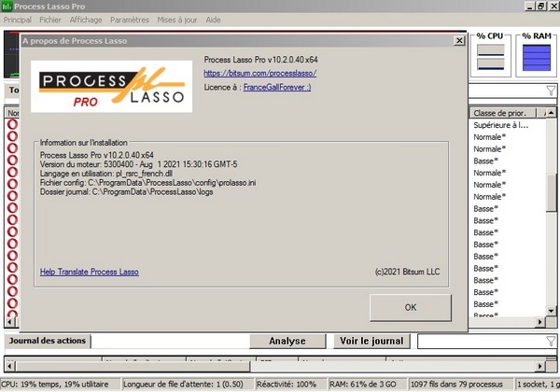Screen dimensions: 560x392
Task: Open the bitsum.com/processlasso link
Action: 260,73
